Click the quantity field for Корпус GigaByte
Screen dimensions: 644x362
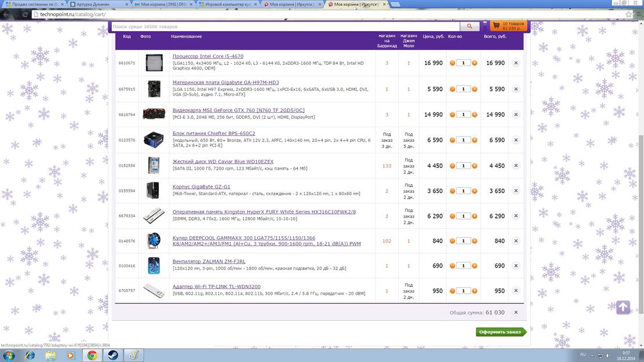(x=463, y=191)
